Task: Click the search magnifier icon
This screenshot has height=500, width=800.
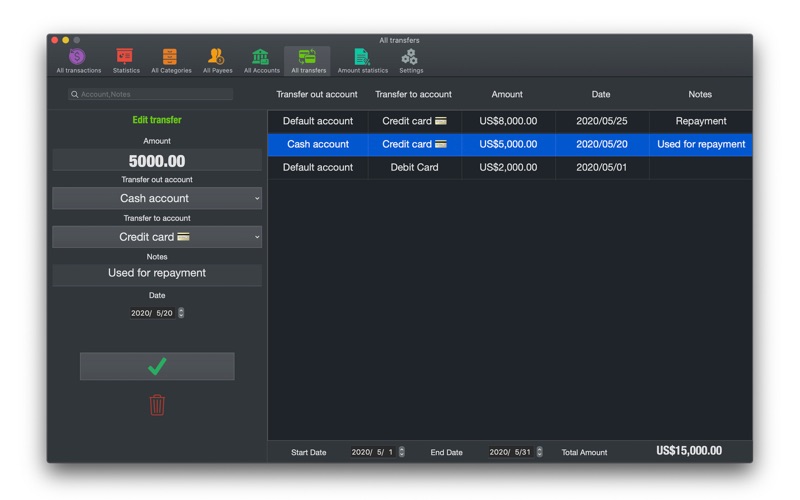Action: [x=74, y=94]
